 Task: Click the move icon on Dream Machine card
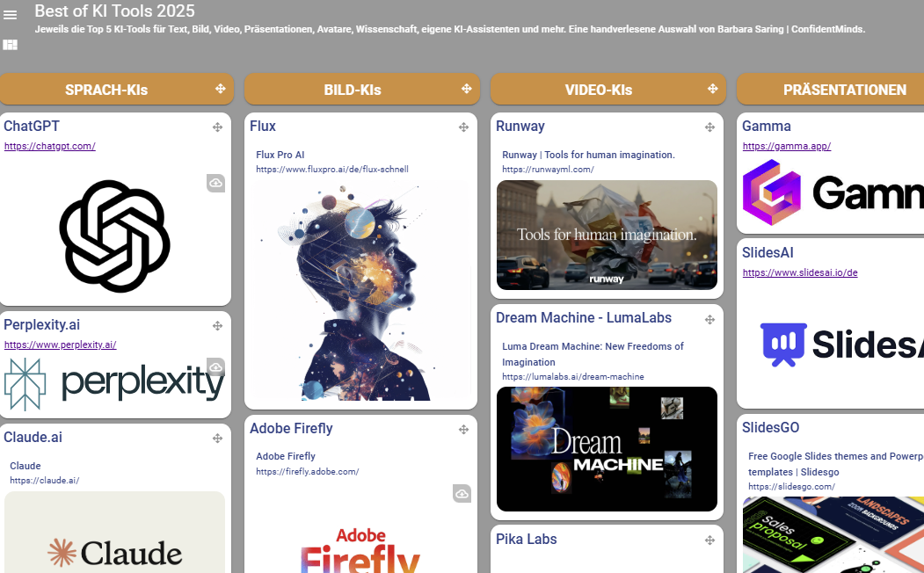coord(709,319)
